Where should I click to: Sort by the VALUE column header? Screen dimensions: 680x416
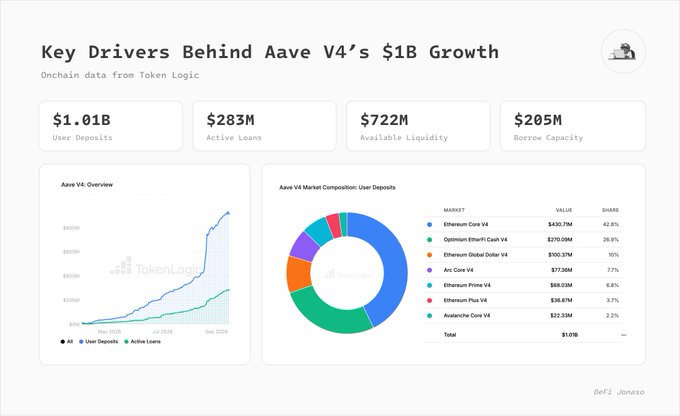[x=564, y=210]
